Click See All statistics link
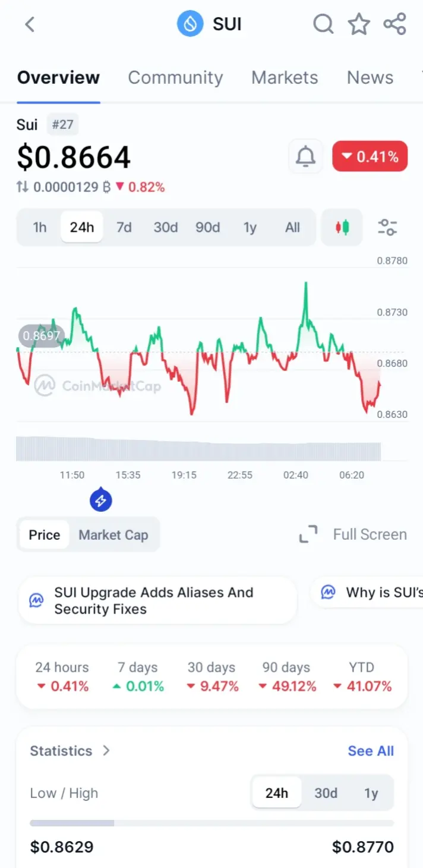Image resolution: width=423 pixels, height=868 pixels. [371, 751]
